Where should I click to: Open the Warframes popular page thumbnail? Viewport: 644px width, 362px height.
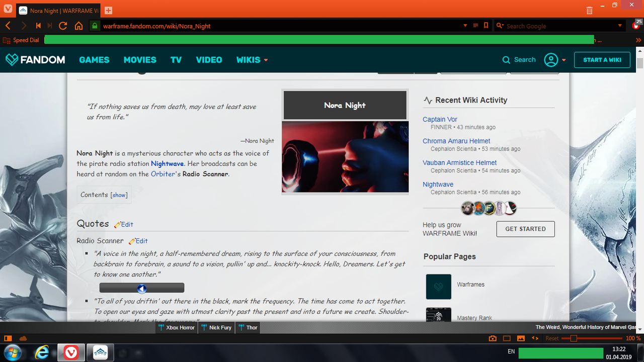(439, 287)
